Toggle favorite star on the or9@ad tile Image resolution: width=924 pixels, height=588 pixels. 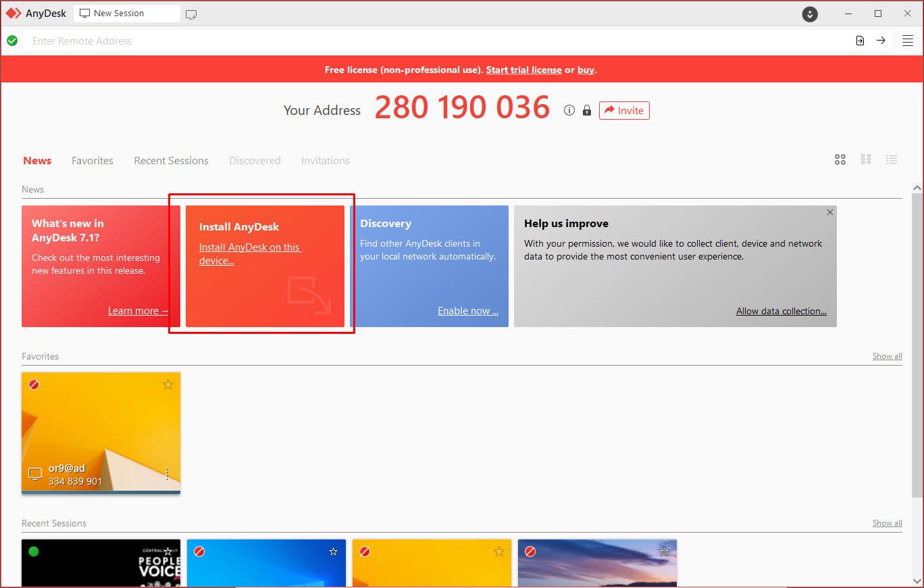click(x=168, y=385)
